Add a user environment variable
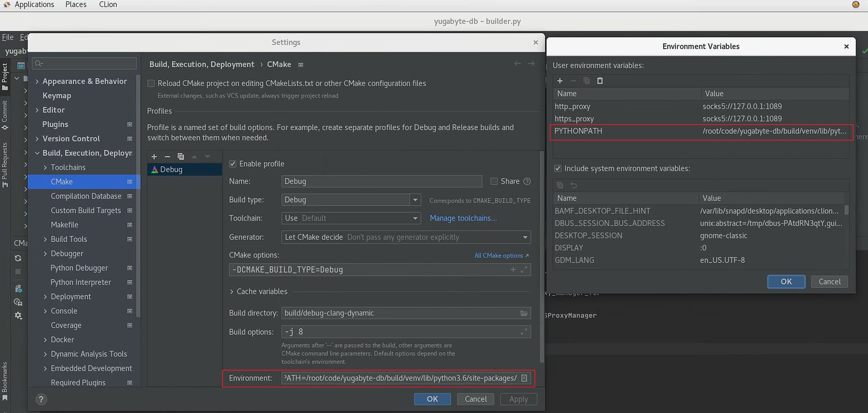868x413 pixels. pyautogui.click(x=560, y=81)
